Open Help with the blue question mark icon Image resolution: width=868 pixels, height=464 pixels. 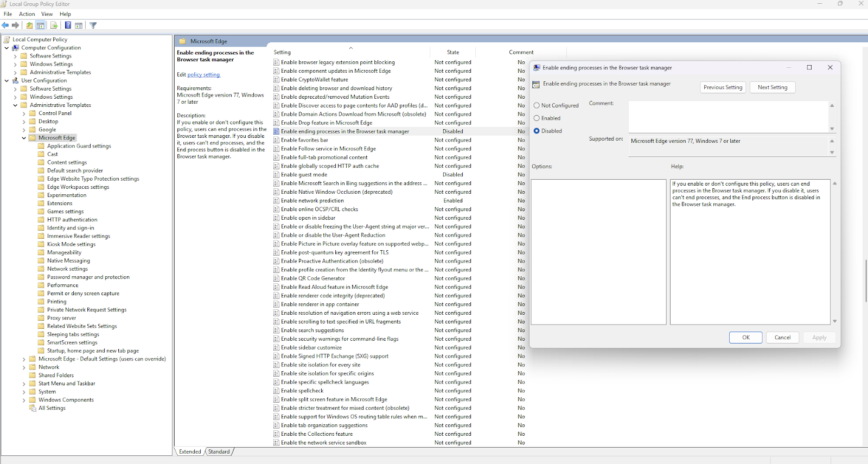click(x=68, y=26)
